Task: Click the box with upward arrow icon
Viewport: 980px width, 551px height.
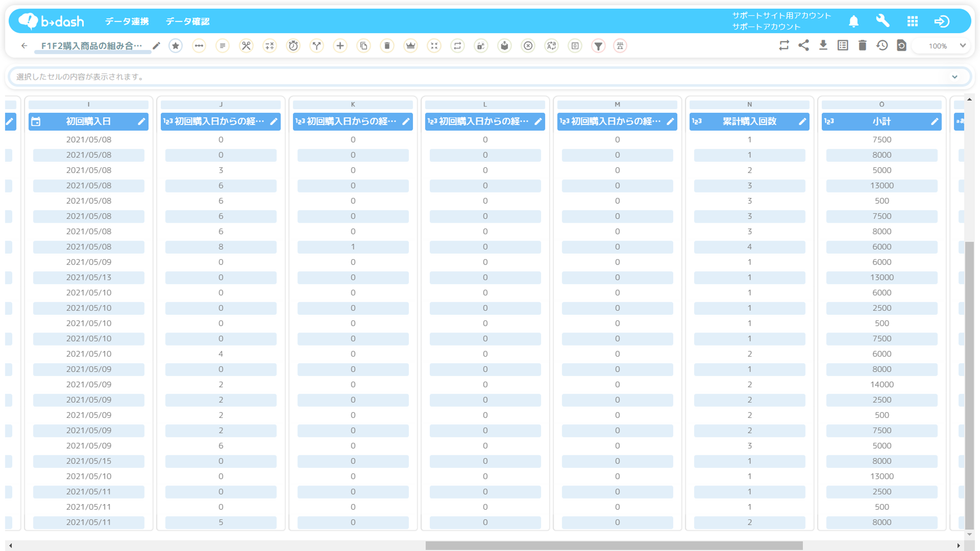Action: pyautogui.click(x=505, y=46)
